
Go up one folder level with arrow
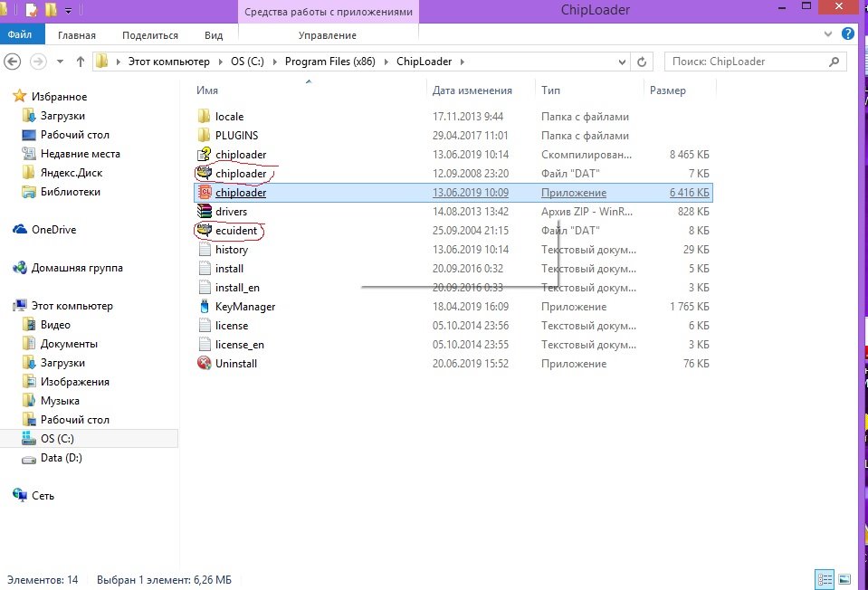[x=81, y=62]
